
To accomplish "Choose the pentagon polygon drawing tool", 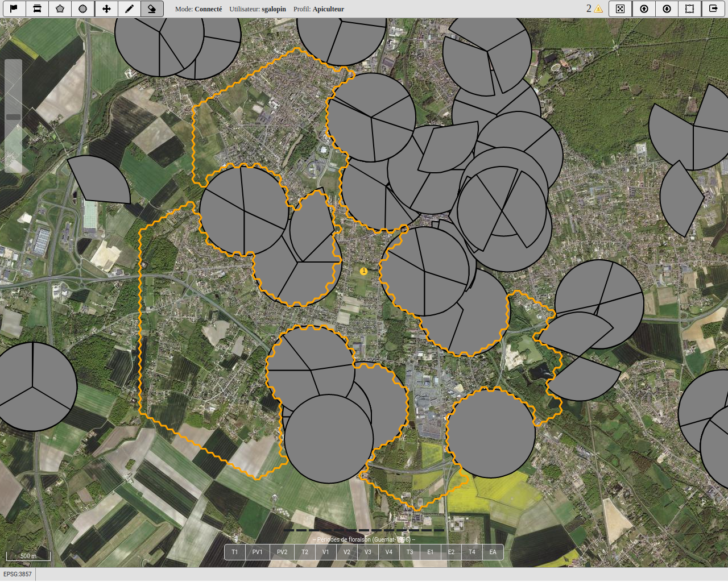I will point(60,9).
